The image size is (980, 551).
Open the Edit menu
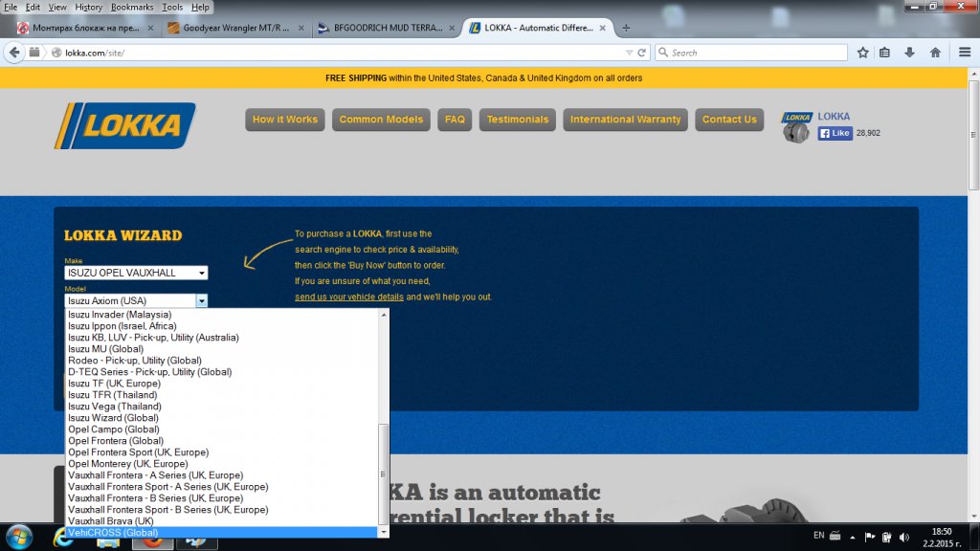[33, 8]
